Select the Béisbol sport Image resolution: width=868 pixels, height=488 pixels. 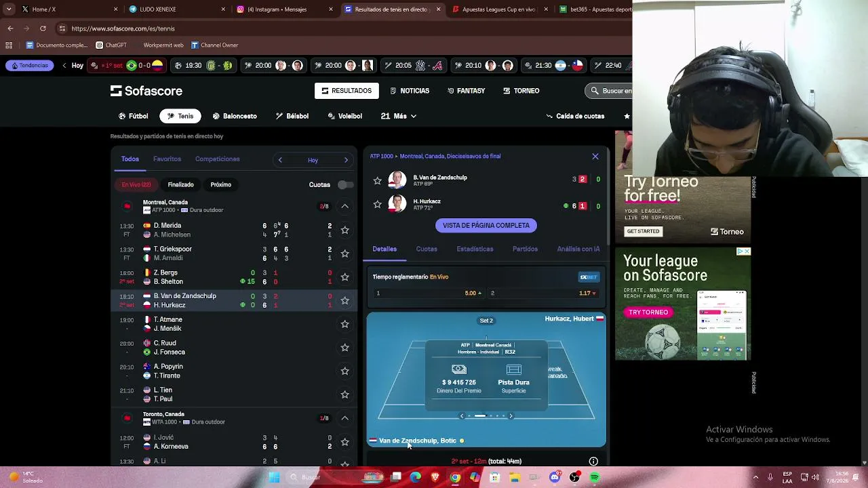pyautogui.click(x=292, y=116)
